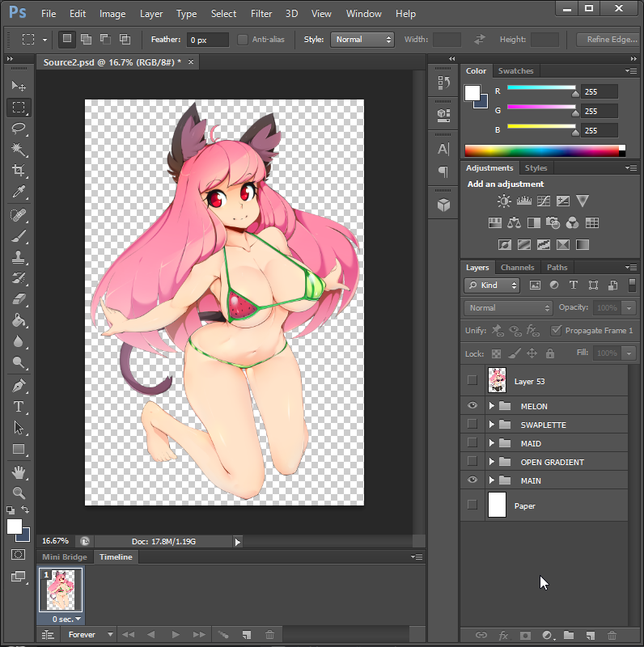Open the Style dropdown set to Normal
Screen dimensions: 644x647
362,40
